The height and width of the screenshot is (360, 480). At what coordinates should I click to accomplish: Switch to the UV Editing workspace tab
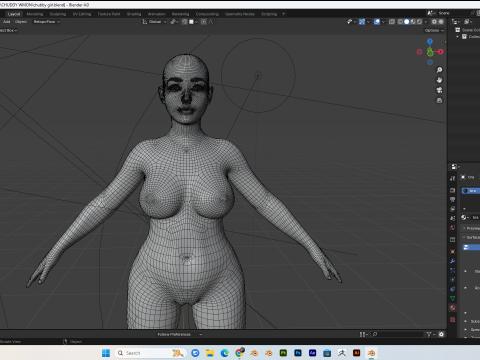[x=82, y=14]
